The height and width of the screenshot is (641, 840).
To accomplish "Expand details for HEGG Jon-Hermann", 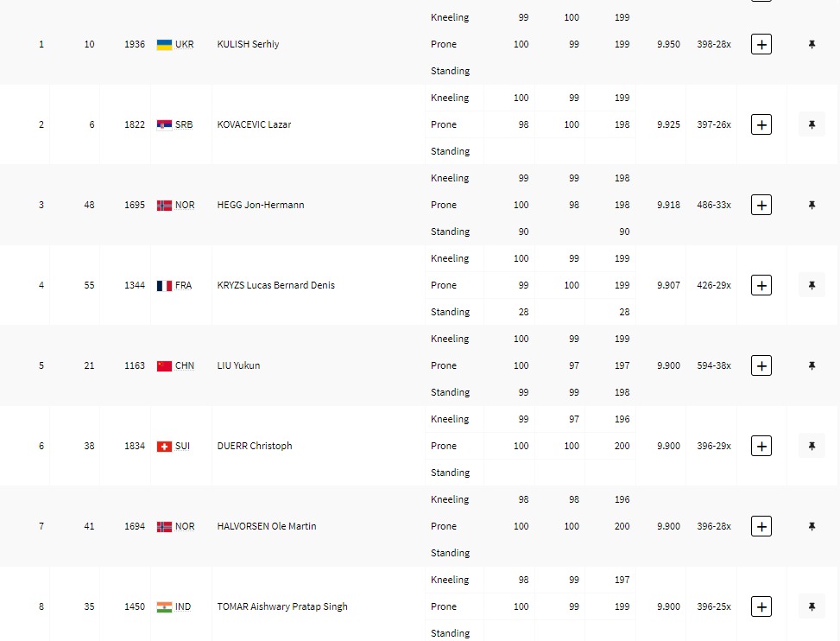I will click(x=761, y=205).
